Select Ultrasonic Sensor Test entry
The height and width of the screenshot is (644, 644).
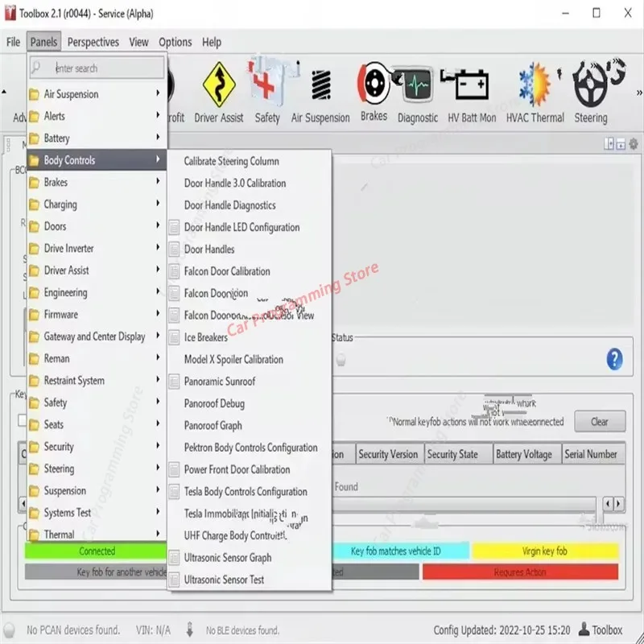250,580
